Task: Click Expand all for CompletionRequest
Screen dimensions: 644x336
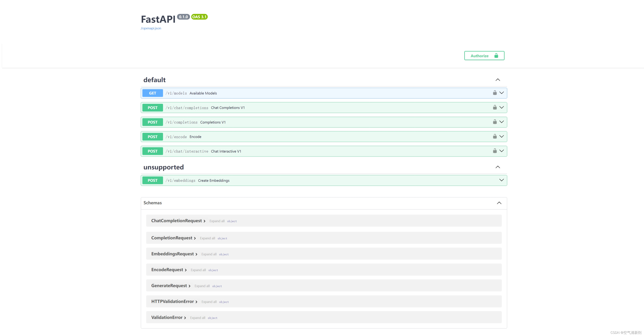Action: pyautogui.click(x=207, y=238)
